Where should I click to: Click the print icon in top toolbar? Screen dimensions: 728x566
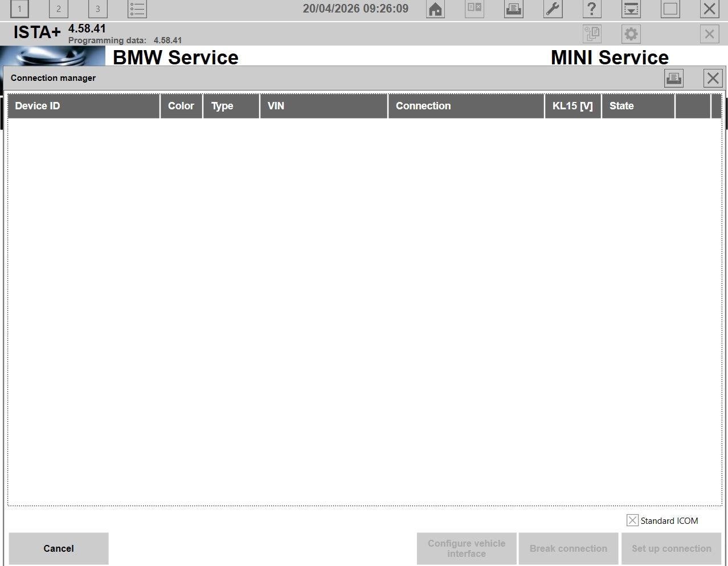coord(514,9)
